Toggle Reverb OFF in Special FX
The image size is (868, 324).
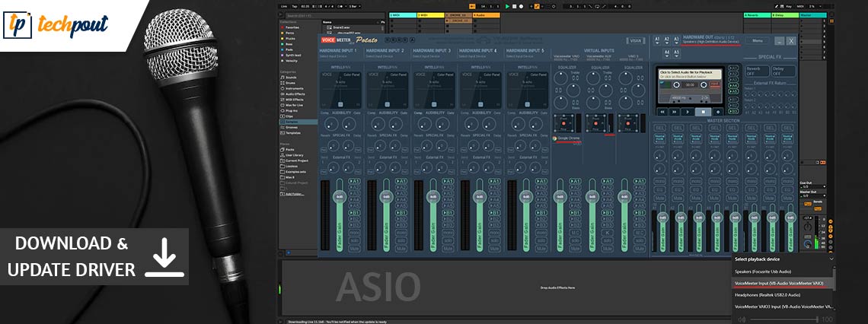click(755, 71)
